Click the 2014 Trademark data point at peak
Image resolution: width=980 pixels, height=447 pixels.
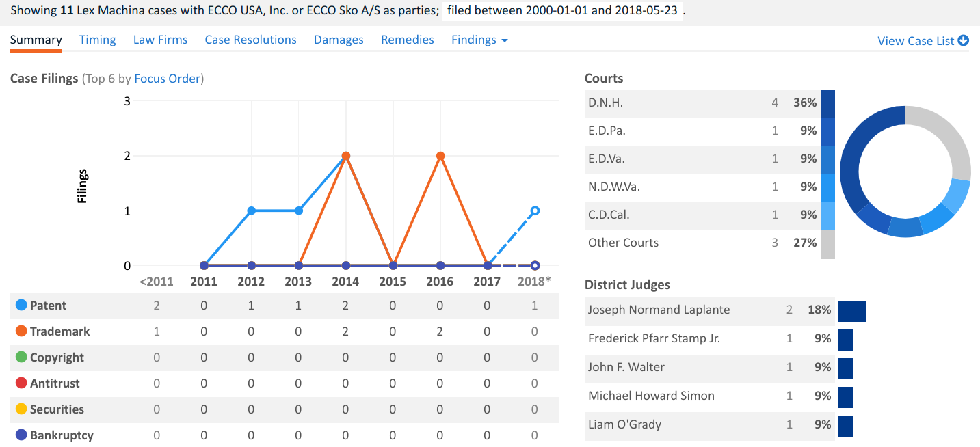[x=346, y=156]
